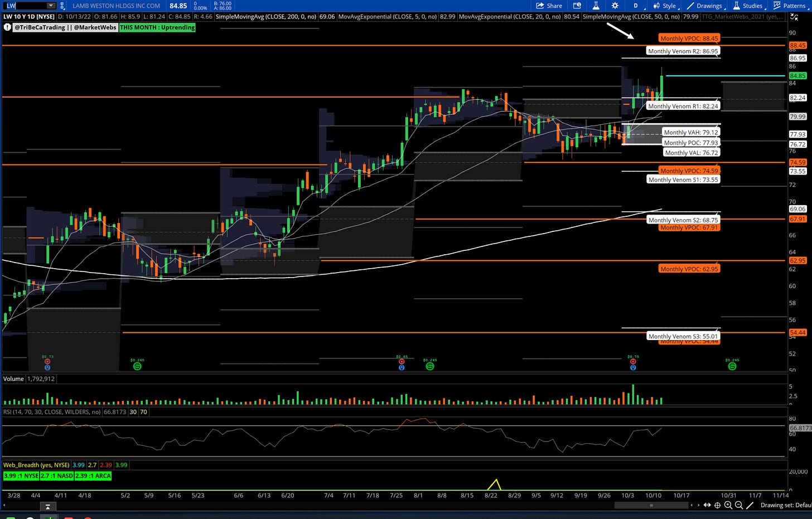Viewport: 812px width, 519px height.
Task: Click the $0.245 dividend icon near 8/1
Action: point(430,366)
